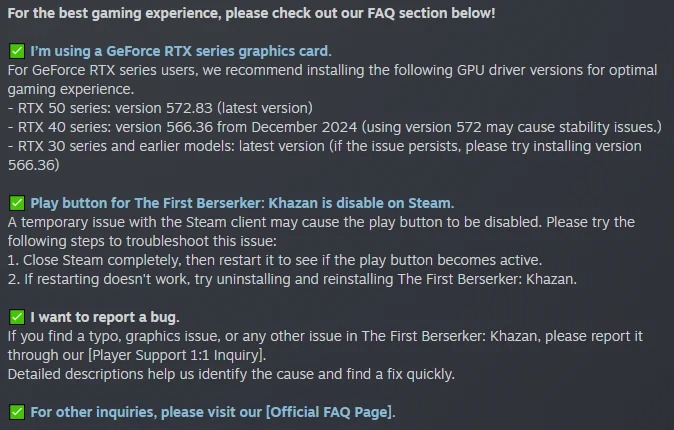674x430 pixels.
Task: Click the RTX 50 series version 572.83 line
Action: tap(160, 108)
